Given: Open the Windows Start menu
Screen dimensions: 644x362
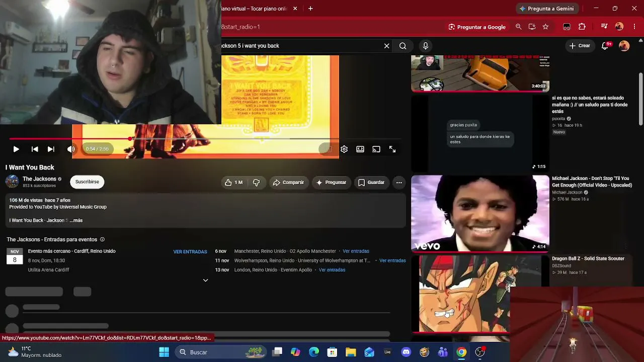Looking at the screenshot, I should (164, 352).
